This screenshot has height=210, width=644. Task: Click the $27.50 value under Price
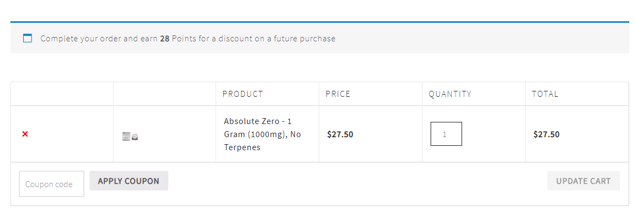pyautogui.click(x=340, y=134)
